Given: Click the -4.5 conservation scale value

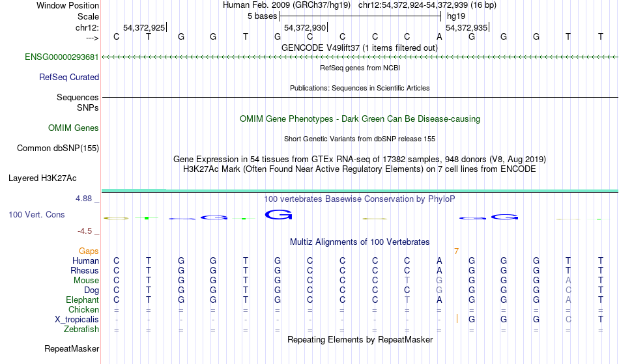Looking at the screenshot, I should click(85, 231).
